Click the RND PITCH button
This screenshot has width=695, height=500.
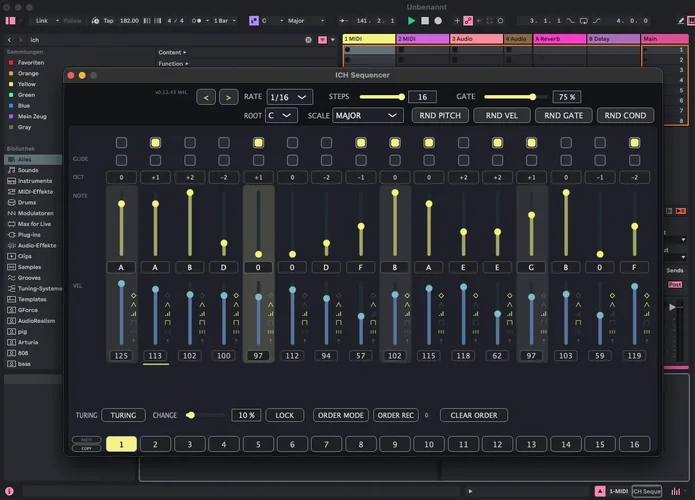[x=440, y=116]
